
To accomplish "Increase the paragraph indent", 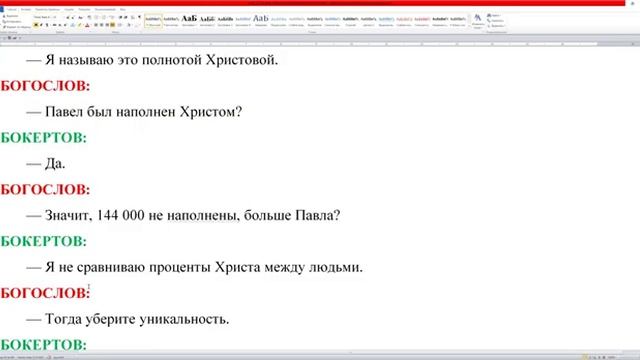I will coord(126,17).
